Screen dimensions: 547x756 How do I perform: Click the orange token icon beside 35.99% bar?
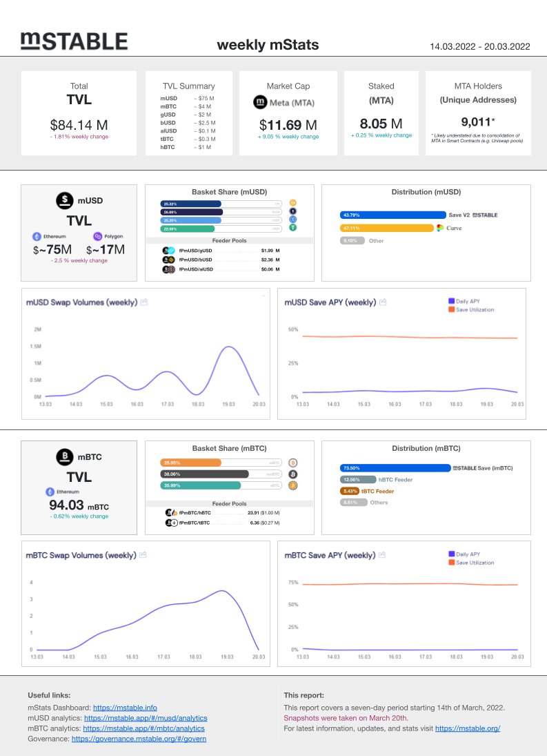pos(292,485)
